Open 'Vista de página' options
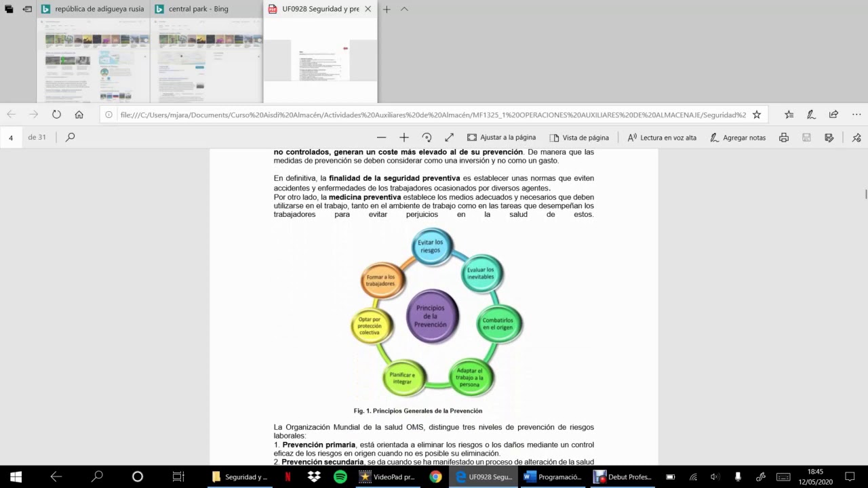The width and height of the screenshot is (868, 488). [578, 137]
